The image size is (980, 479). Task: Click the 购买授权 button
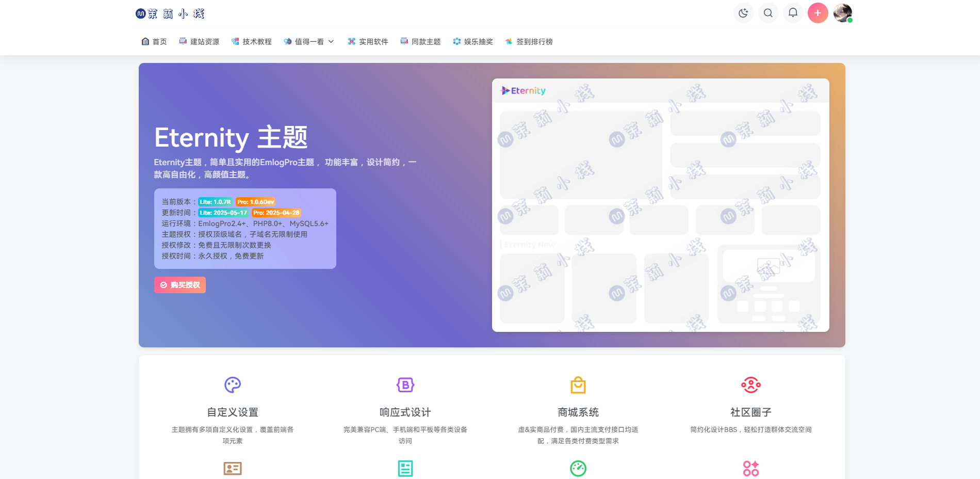pos(180,285)
